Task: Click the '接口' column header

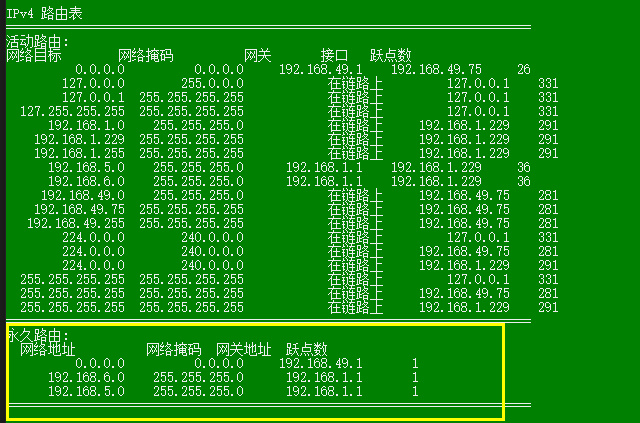Action: point(334,55)
